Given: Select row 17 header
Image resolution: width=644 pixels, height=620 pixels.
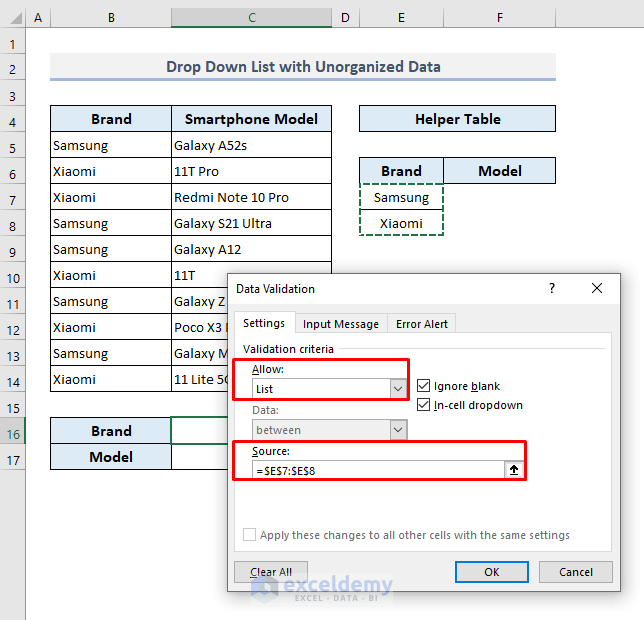Looking at the screenshot, I should (x=13, y=460).
